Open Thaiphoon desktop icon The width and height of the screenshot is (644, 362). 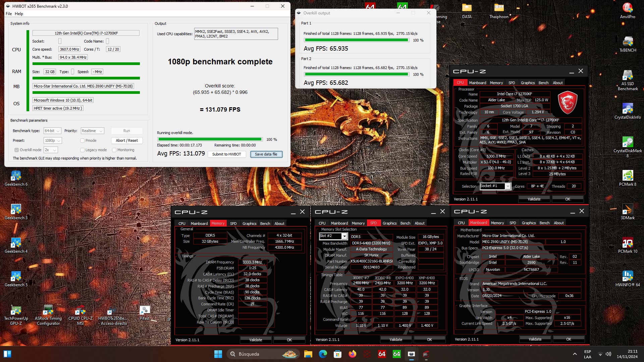(x=499, y=10)
